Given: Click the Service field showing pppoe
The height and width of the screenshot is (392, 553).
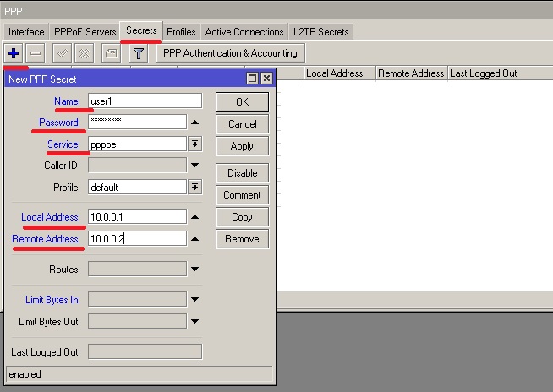Looking at the screenshot, I should click(x=137, y=144).
